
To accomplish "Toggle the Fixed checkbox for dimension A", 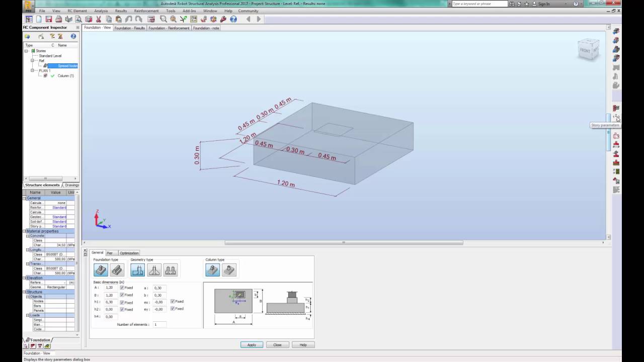I will point(122,288).
